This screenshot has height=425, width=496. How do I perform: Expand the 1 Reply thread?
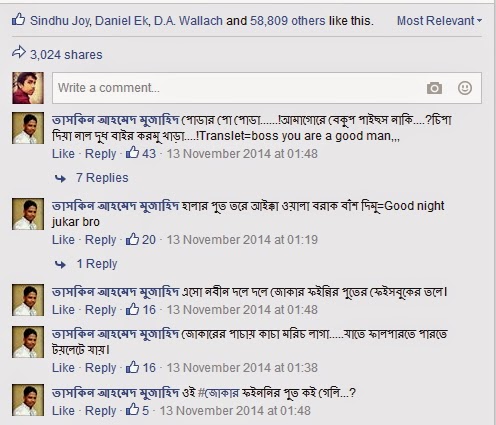97,264
